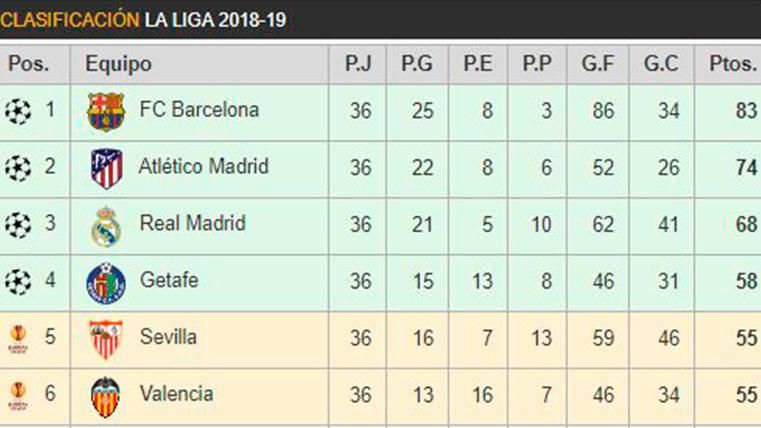
Task: Open the FC Barcelona team name
Action: pos(199,109)
